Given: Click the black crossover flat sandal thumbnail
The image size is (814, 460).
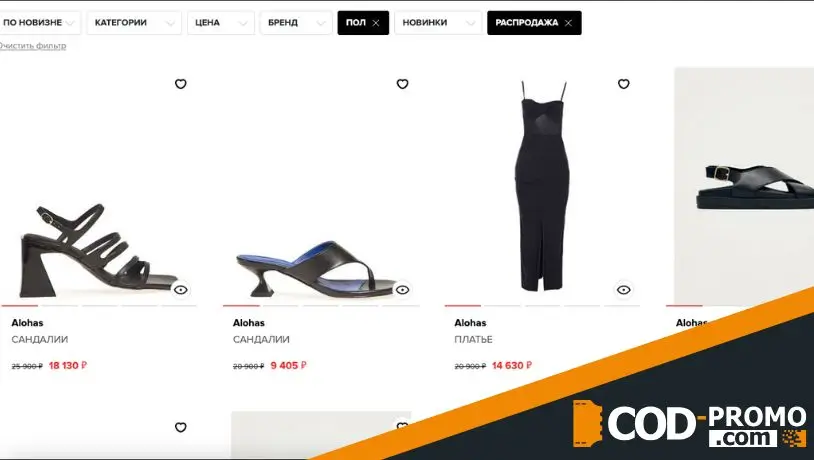Looking at the screenshot, I should click(x=744, y=186).
